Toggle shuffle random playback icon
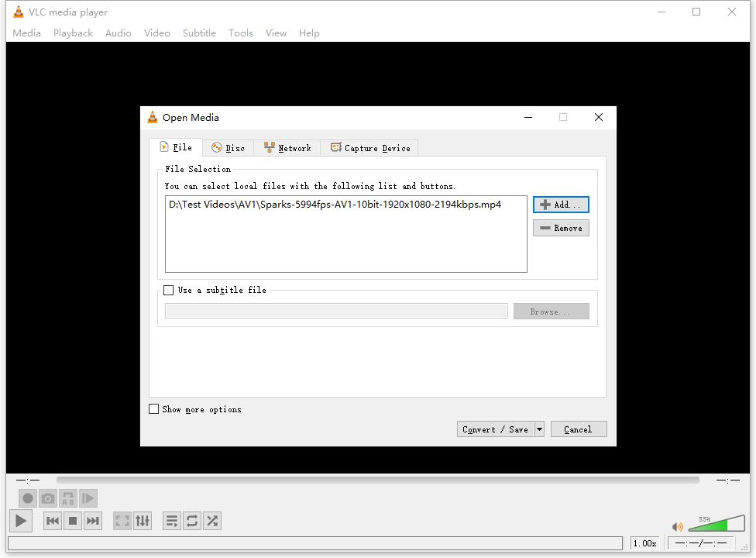 [x=212, y=521]
